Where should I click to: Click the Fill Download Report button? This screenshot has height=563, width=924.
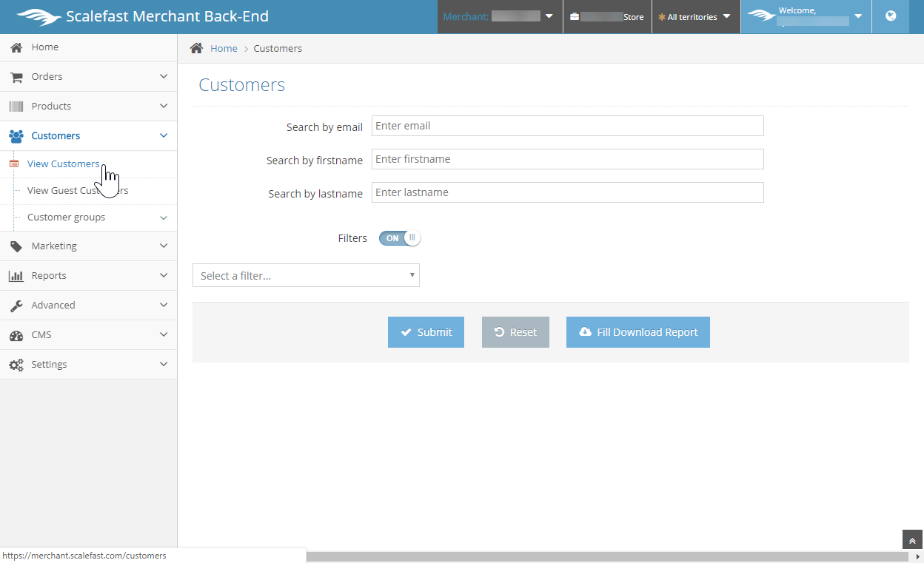pyautogui.click(x=637, y=332)
